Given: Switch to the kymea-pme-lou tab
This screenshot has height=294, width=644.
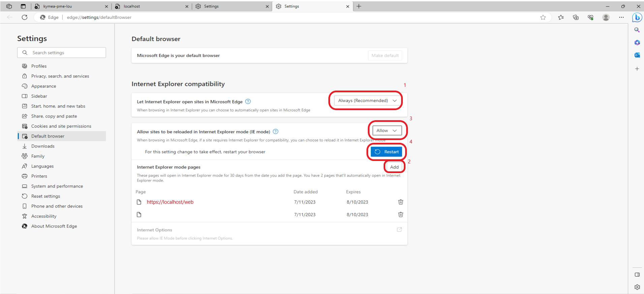Looking at the screenshot, I should 71,6.
